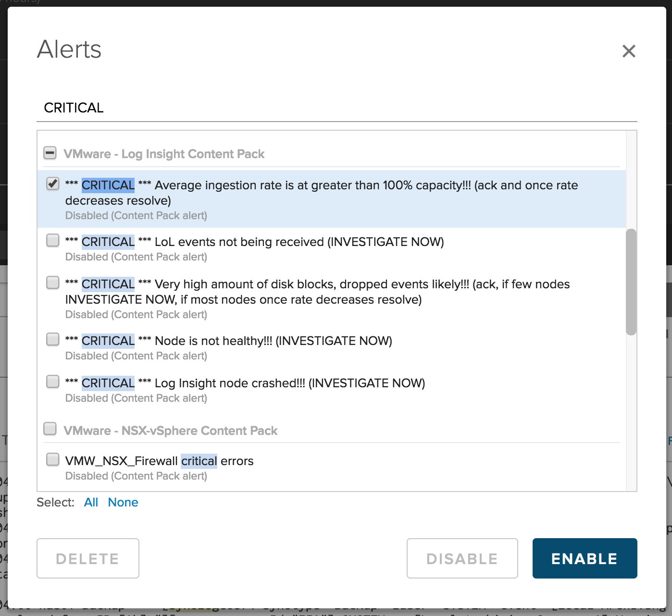Click the alerts search field containing CRITICAL
This screenshot has height=616, width=672.
coord(336,108)
